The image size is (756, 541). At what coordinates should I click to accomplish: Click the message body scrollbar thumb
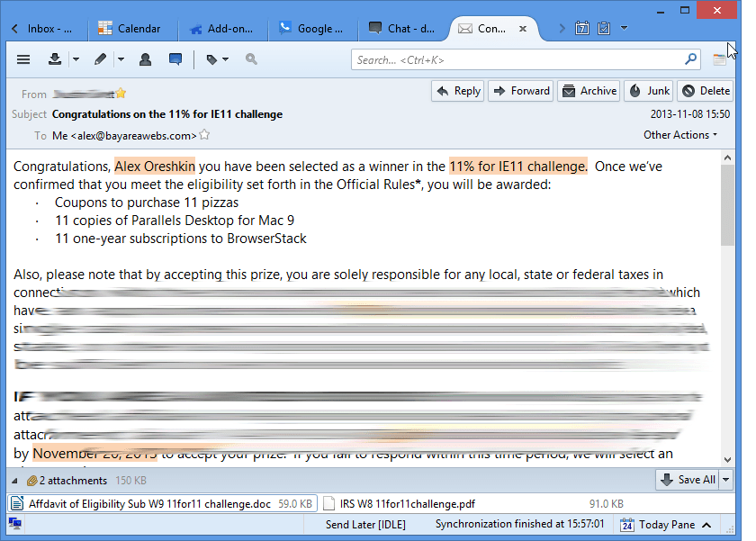click(x=727, y=206)
